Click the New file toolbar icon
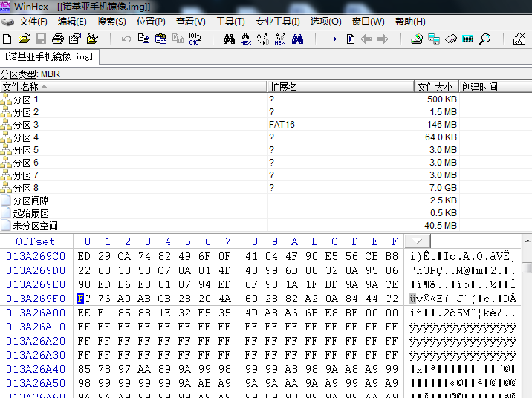This screenshot has width=532, height=398. [7, 39]
